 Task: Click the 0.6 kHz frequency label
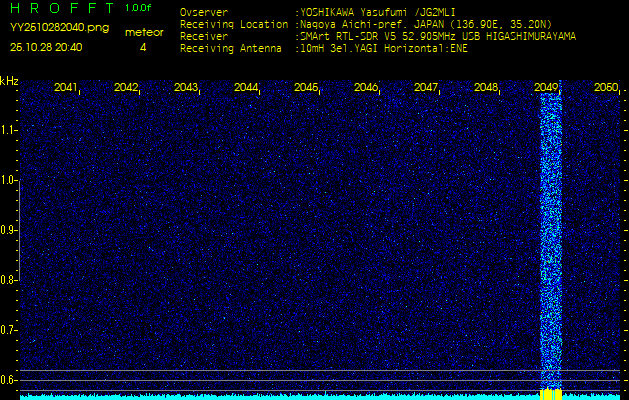tap(9, 379)
